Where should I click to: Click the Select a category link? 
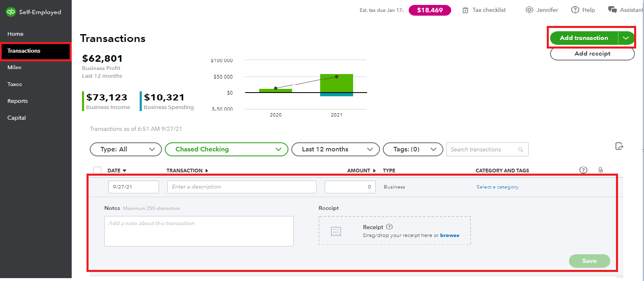(497, 187)
